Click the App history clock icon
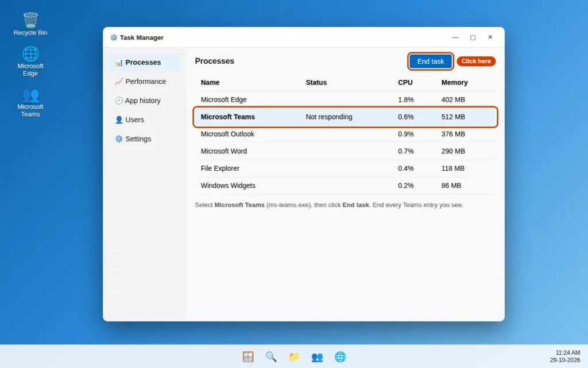 point(119,101)
